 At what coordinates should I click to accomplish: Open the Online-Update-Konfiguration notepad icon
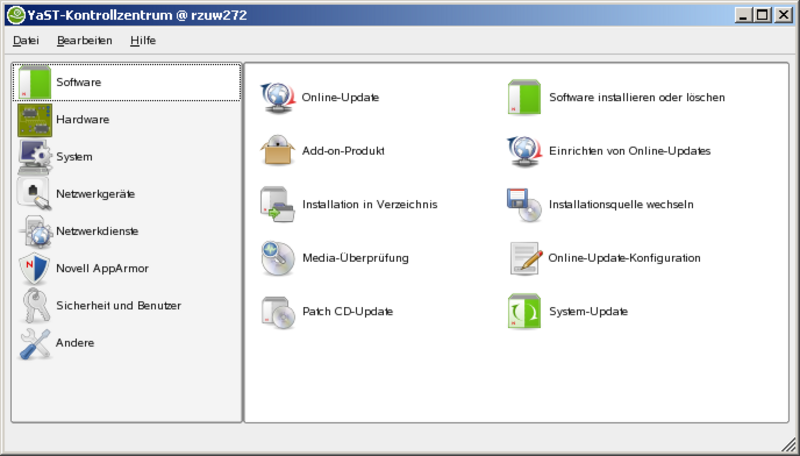[524, 258]
